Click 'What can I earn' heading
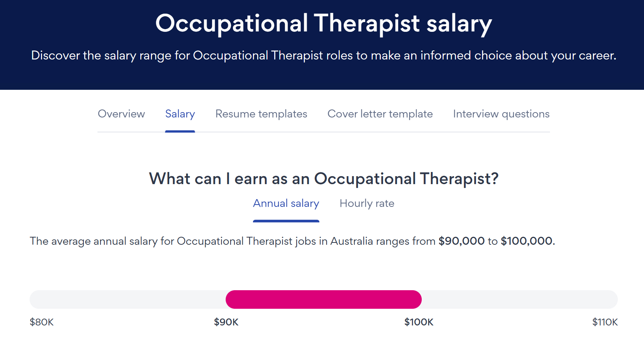Screen dimensions: 644x344 [324, 178]
